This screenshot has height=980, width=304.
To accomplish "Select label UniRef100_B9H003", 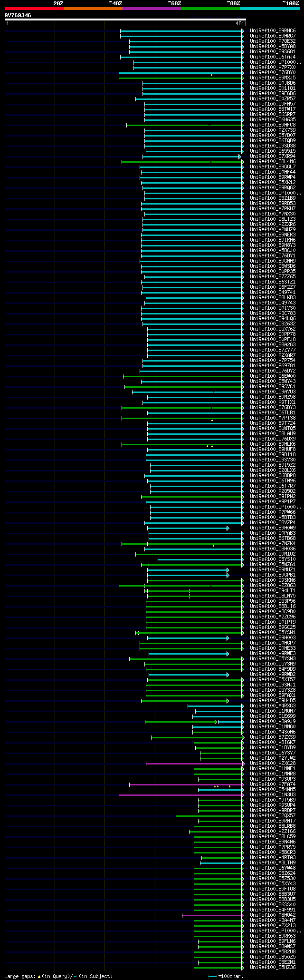I will click(x=273, y=638).
